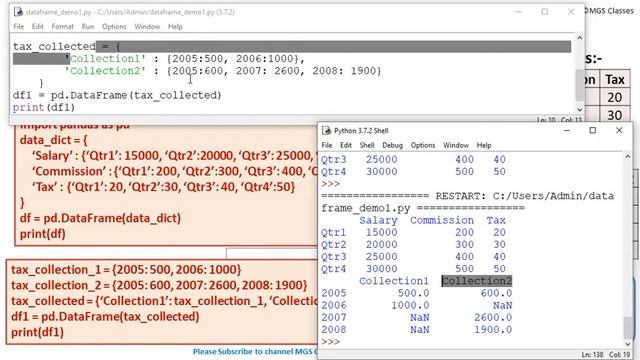Click the data_dict = { line on slide
Screen dimensions: 640x360
(x=53, y=140)
